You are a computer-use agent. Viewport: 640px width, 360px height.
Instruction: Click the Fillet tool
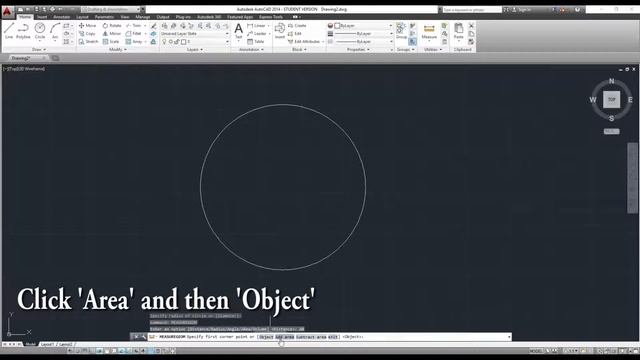pos(134,33)
